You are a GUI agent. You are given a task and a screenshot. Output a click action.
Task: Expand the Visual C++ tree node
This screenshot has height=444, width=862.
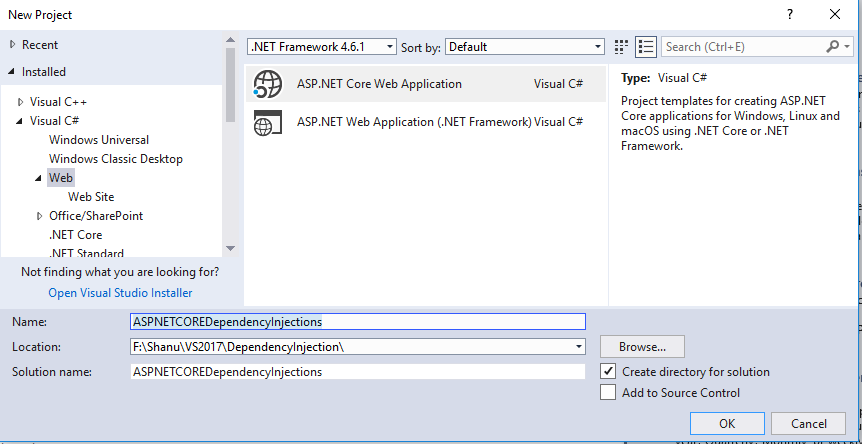(x=21, y=102)
